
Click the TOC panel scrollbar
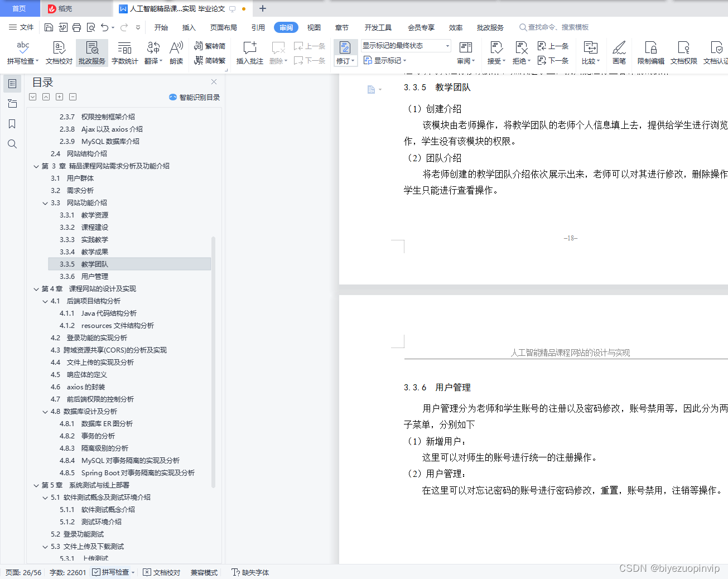coord(214,363)
